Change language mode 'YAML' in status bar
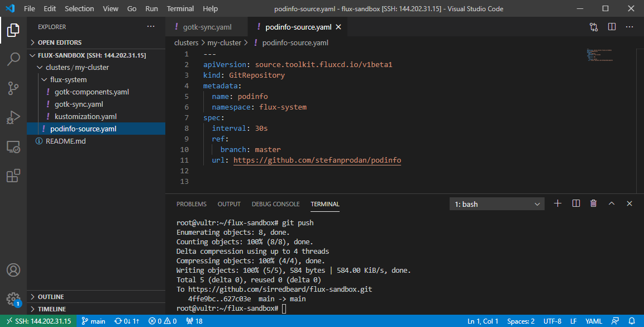This screenshot has height=327, width=644. click(x=594, y=321)
